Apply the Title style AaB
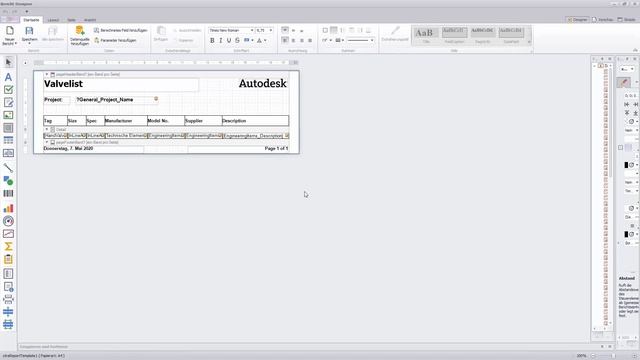The height and width of the screenshot is (360, 640). click(x=426, y=35)
